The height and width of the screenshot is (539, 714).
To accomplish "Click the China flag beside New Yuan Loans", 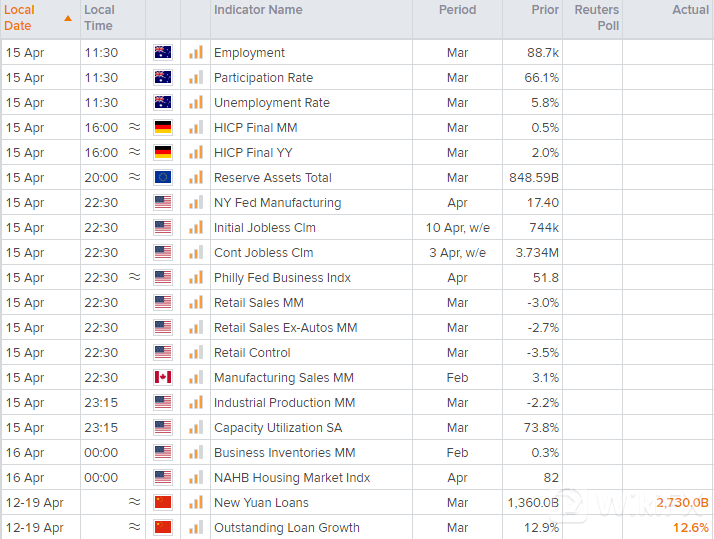I will tap(162, 503).
